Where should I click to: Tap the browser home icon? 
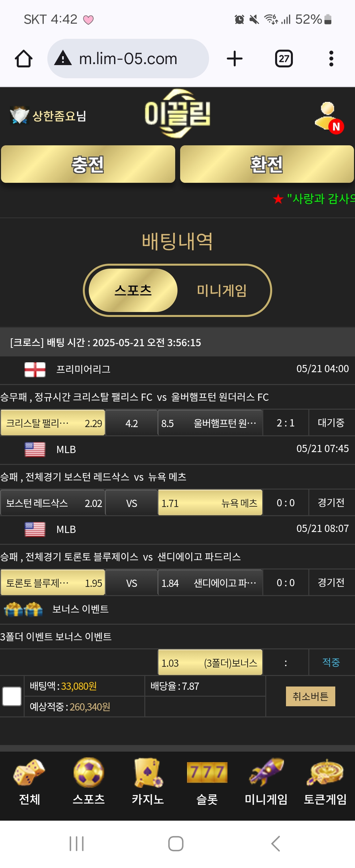click(x=24, y=59)
